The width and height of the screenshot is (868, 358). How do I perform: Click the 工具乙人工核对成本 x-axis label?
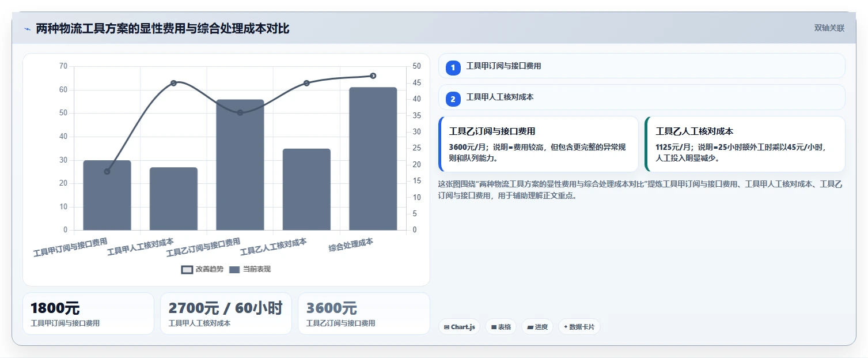tap(273, 247)
